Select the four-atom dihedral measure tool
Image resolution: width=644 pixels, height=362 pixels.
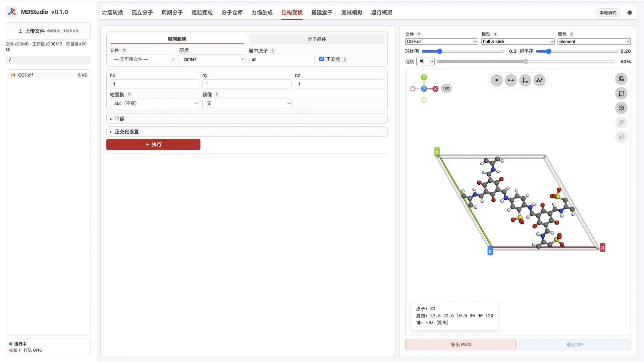tap(539, 80)
